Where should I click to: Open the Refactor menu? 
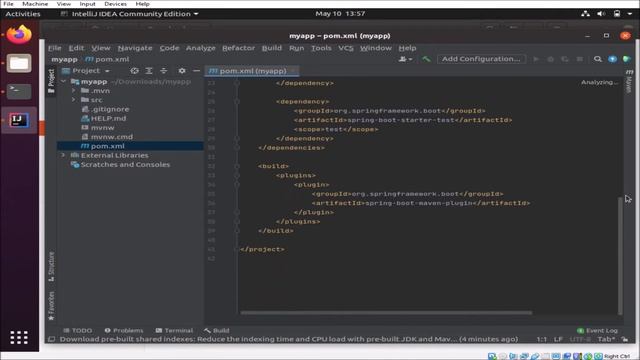pos(238,48)
